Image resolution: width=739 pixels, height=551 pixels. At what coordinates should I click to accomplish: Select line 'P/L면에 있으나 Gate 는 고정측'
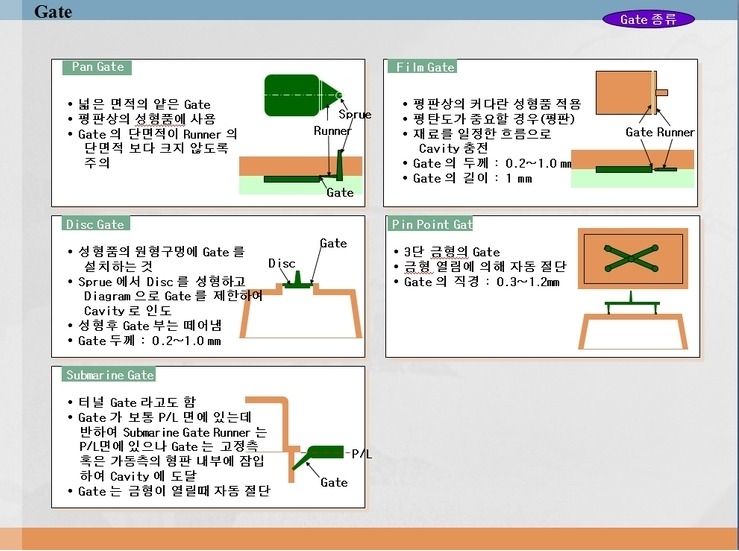pyautogui.click(x=169, y=446)
